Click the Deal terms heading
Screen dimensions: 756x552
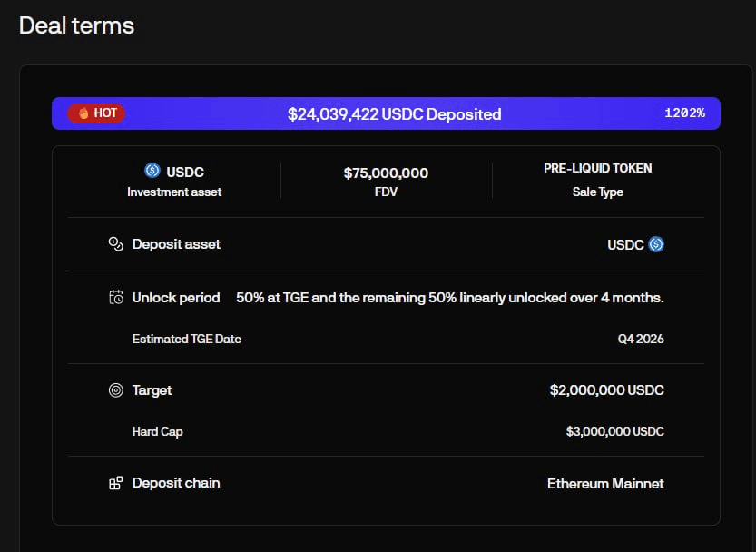pos(76,25)
